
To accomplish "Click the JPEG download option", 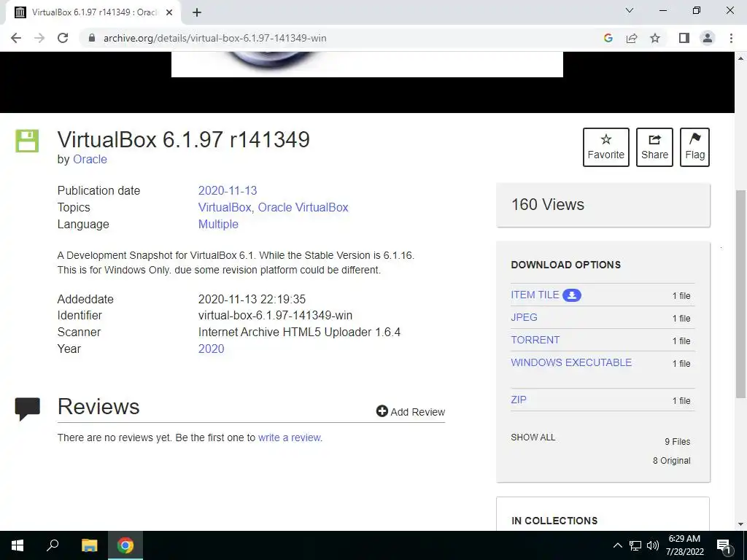I will coord(524,317).
